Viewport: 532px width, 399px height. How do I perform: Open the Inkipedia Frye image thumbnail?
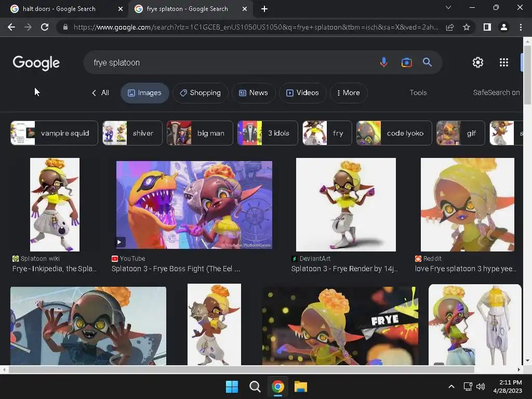click(x=55, y=205)
